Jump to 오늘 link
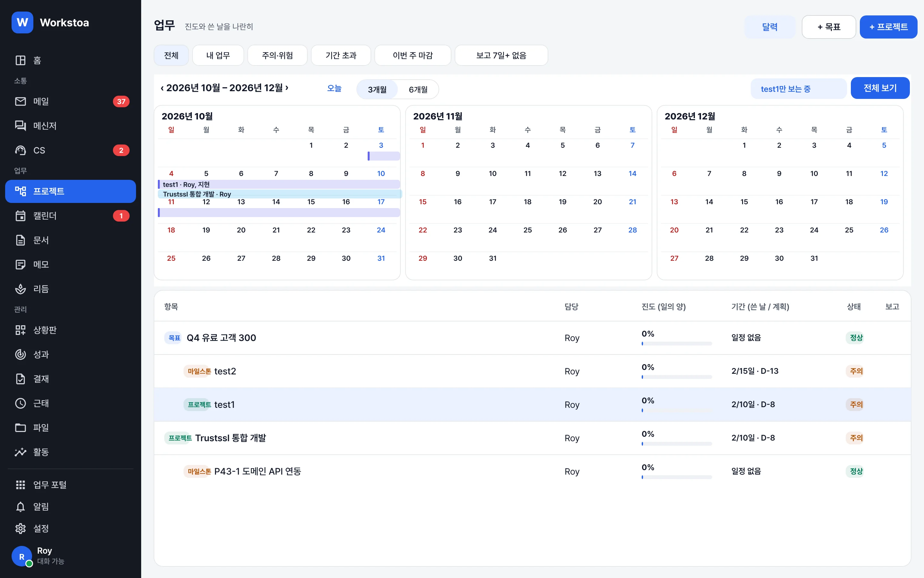924x578 pixels. tap(334, 88)
